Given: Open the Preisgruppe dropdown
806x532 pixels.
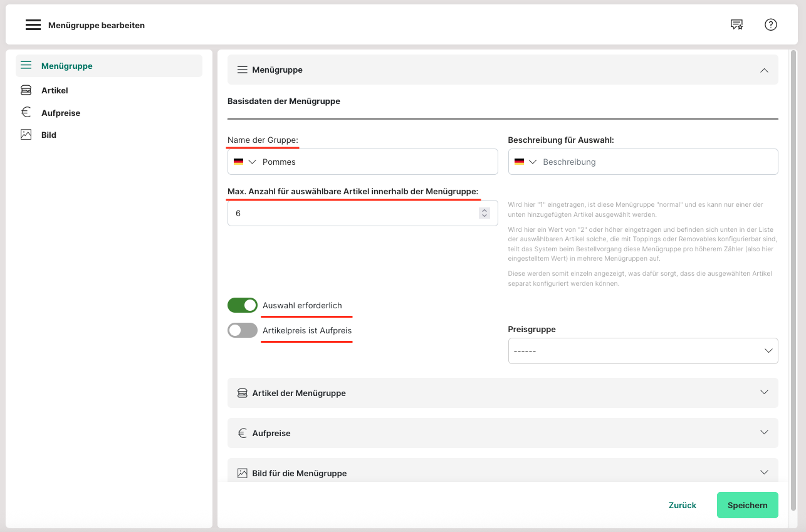Looking at the screenshot, I should [642, 351].
